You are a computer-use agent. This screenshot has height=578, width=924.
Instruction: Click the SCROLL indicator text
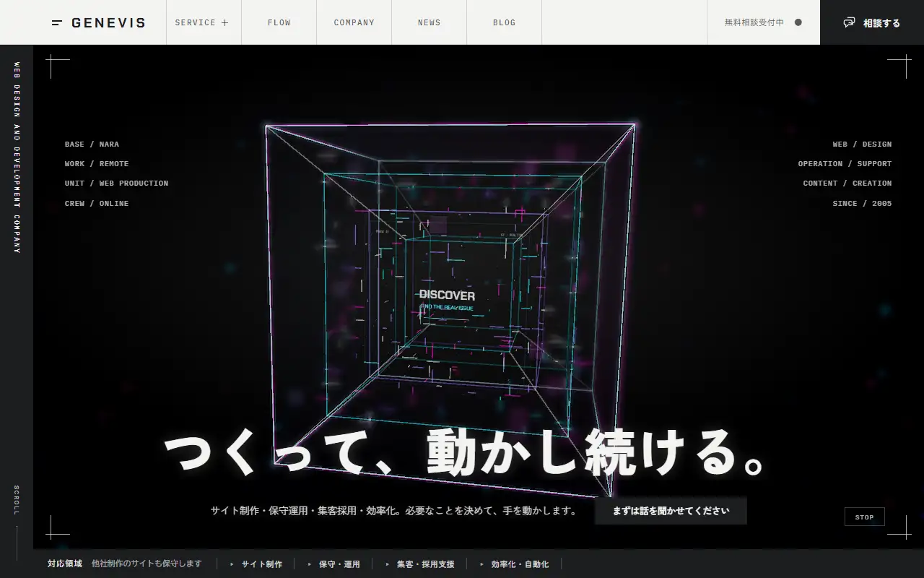17,500
